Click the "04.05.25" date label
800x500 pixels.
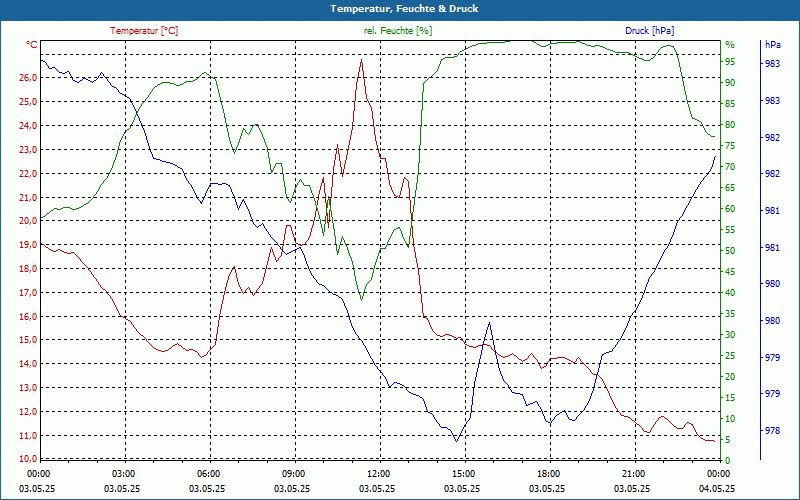pyautogui.click(x=717, y=488)
